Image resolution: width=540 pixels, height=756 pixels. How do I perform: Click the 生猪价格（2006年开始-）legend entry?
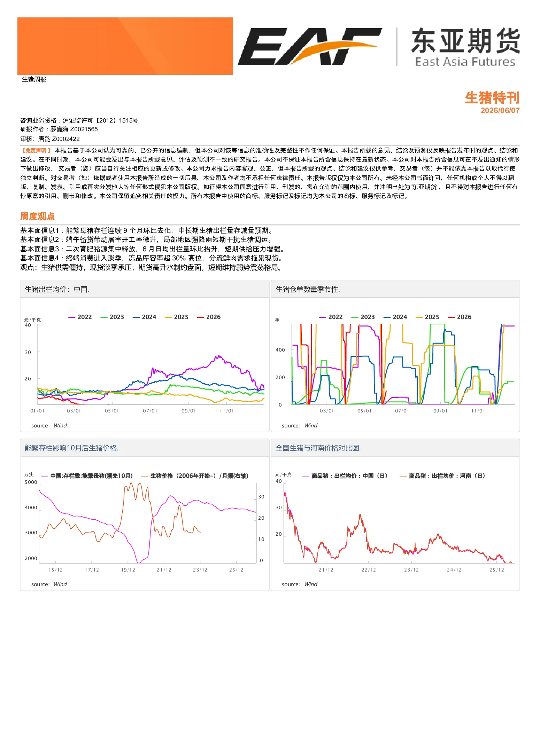pyautogui.click(x=195, y=476)
